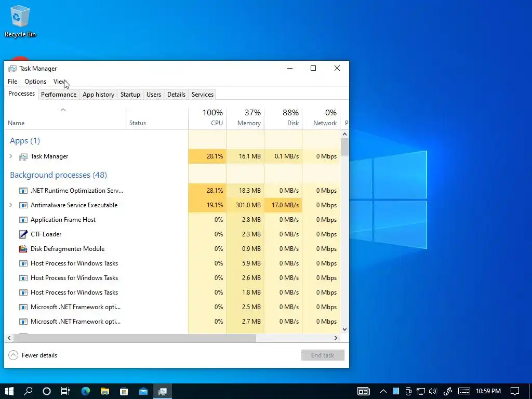Click the scroll left arrow at bottom
This screenshot has width=532, height=399.
click(9, 338)
